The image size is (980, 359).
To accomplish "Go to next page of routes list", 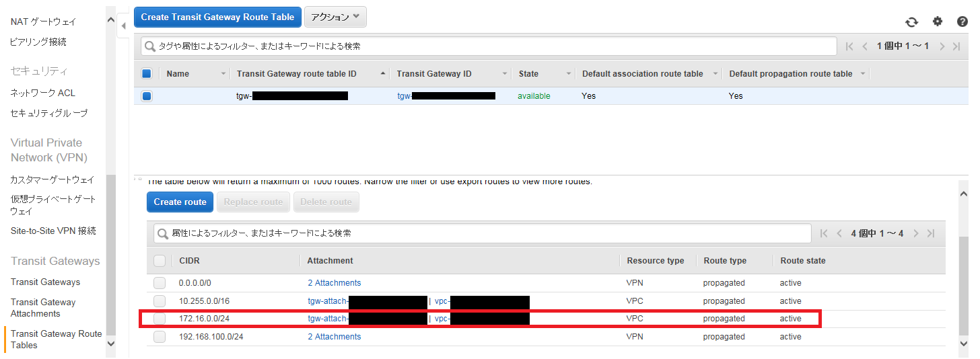I will pos(916,233).
